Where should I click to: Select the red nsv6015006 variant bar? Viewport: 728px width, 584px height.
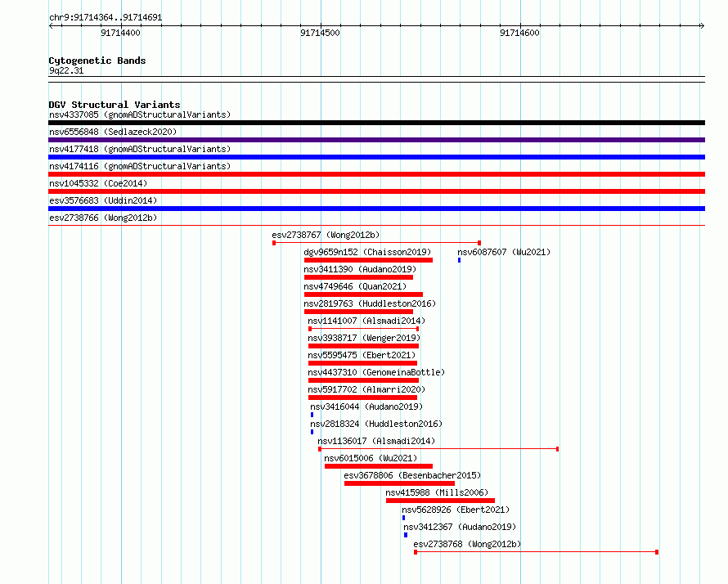(x=379, y=466)
